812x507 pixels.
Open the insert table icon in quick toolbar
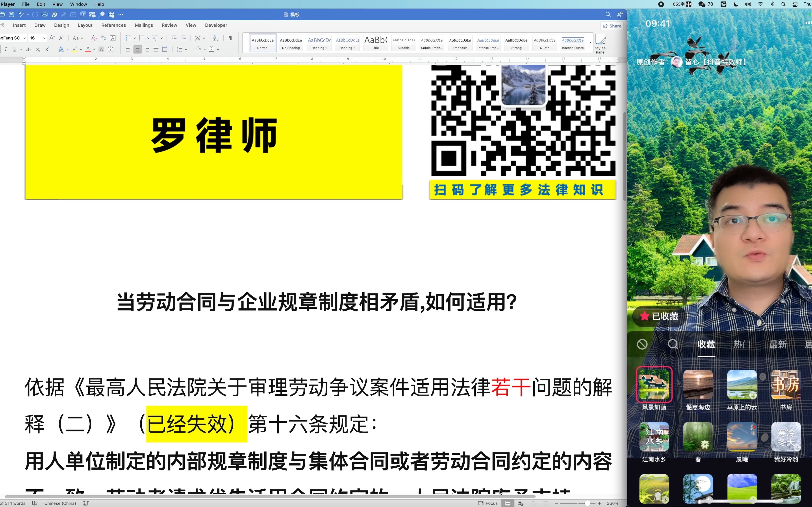(x=111, y=14)
